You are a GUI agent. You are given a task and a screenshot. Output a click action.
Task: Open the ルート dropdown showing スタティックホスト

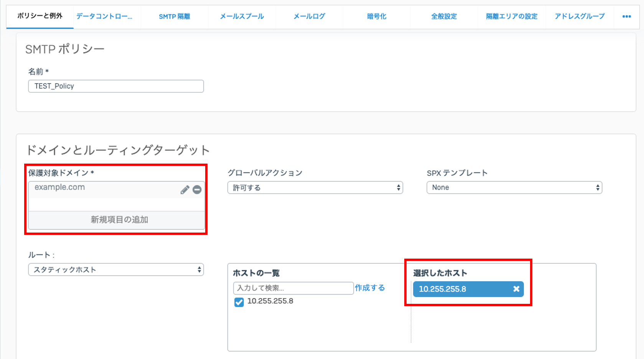click(116, 270)
